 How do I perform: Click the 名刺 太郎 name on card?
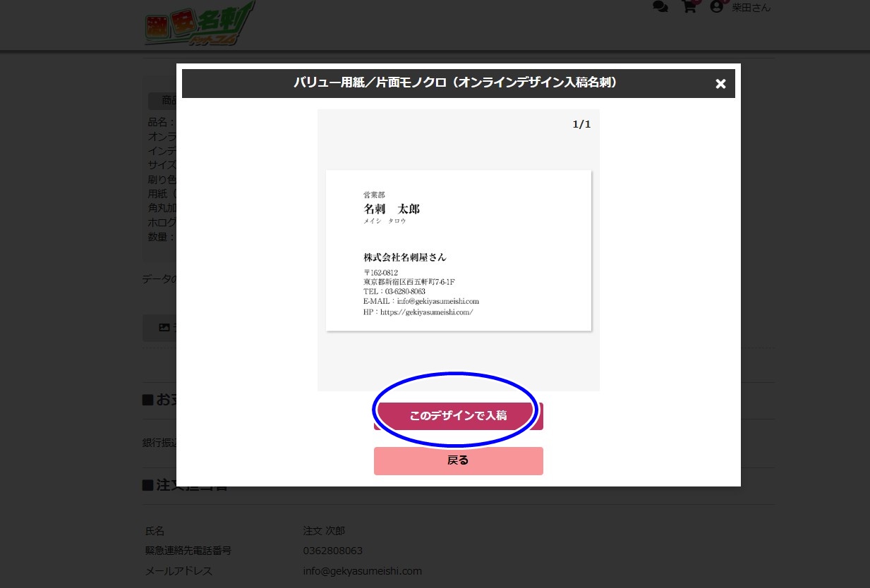(x=392, y=209)
